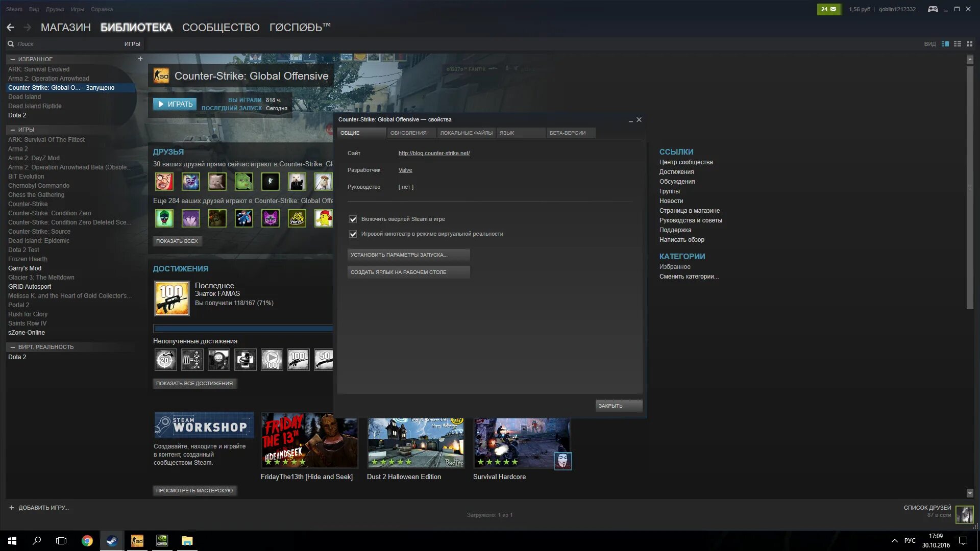Screen dimensions: 980x551
Task: Open the friends list avatar icon
Action: coord(964,514)
